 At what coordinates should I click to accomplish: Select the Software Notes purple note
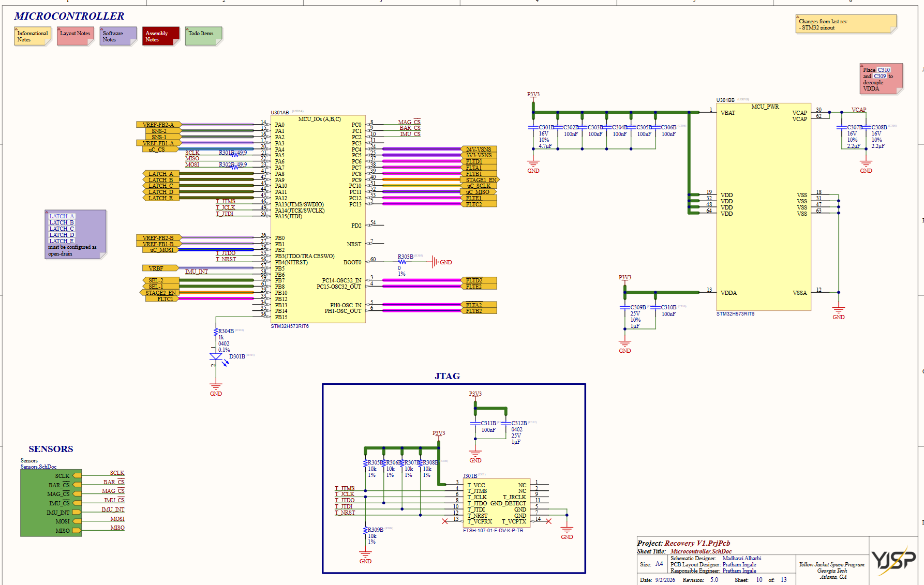(x=118, y=36)
